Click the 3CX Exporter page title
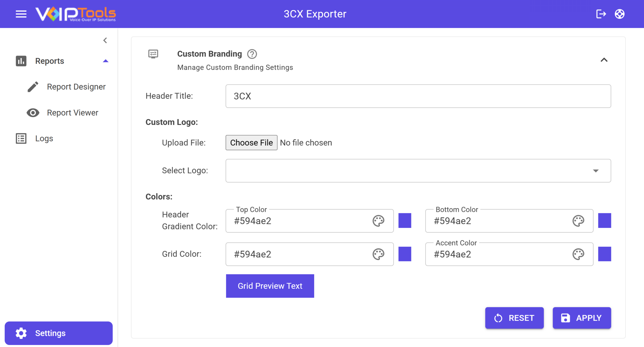This screenshot has width=644, height=347. pos(315,14)
